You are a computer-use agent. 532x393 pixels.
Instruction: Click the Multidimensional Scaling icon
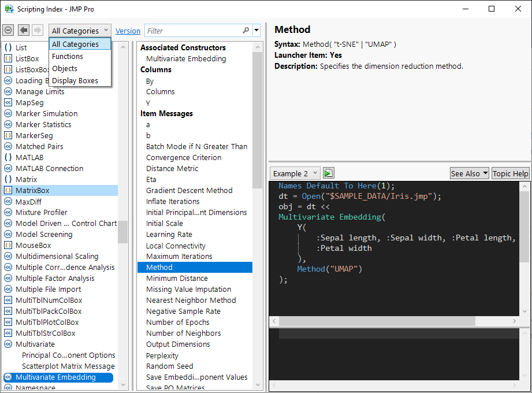pyautogui.click(x=8, y=256)
